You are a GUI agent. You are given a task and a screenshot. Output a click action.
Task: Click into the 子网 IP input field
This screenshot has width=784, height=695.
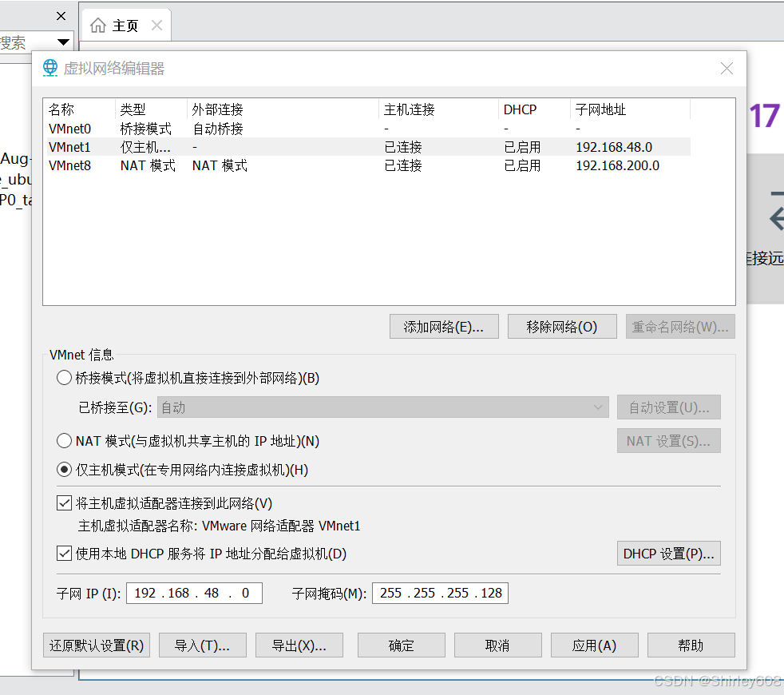[193, 593]
